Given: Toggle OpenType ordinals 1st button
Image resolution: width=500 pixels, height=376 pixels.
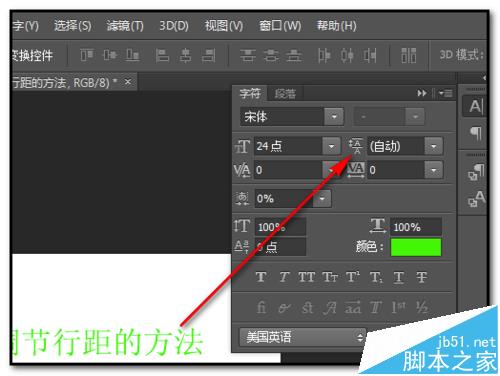Looking at the screenshot, I should pyautogui.click(x=398, y=307).
